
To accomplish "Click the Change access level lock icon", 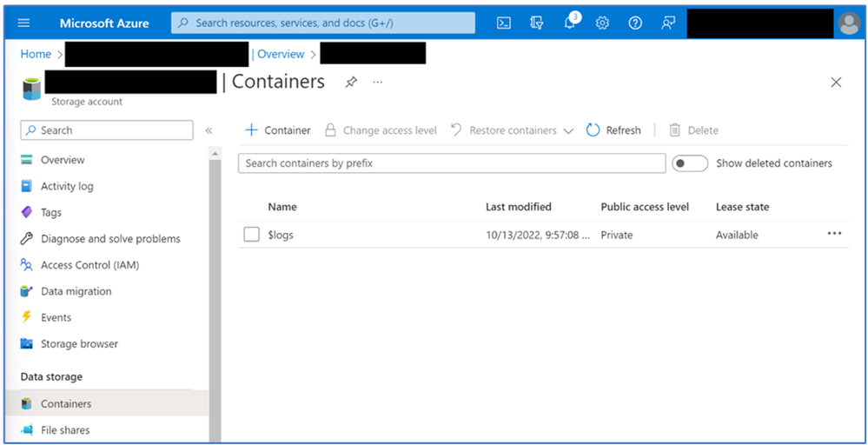I will [330, 130].
